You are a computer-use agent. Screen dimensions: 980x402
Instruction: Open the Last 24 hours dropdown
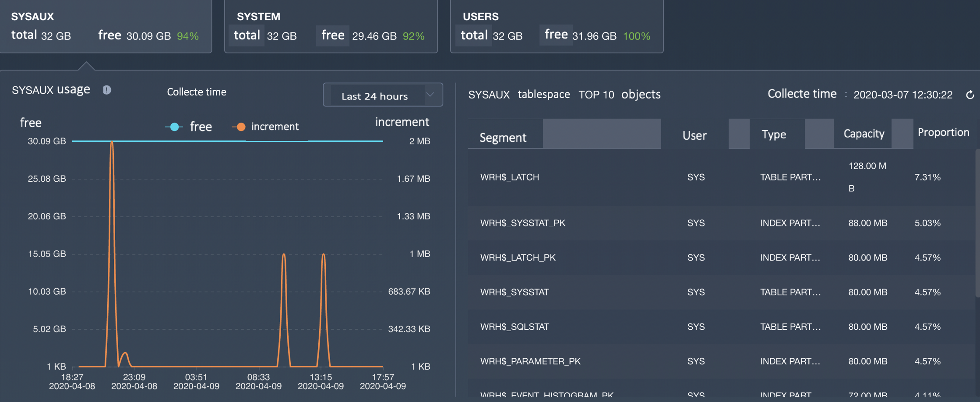click(374, 95)
